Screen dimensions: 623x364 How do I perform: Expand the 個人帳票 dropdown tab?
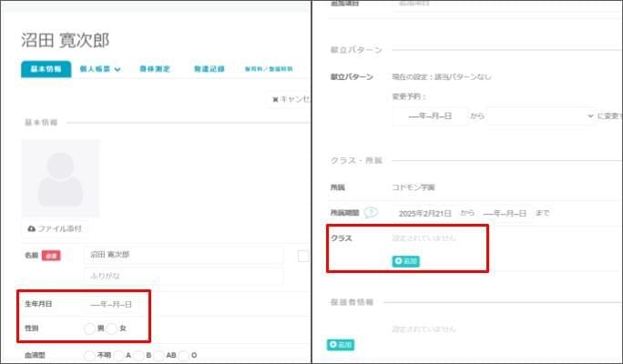[100, 69]
